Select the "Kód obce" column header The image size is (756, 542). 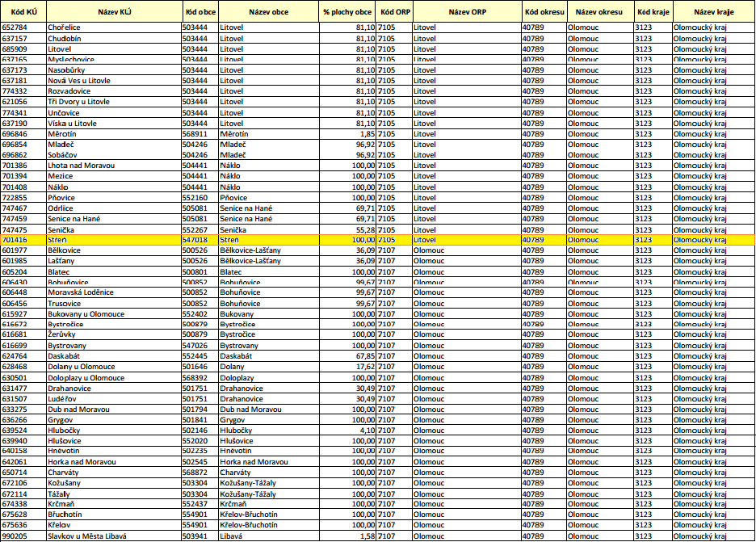point(200,12)
